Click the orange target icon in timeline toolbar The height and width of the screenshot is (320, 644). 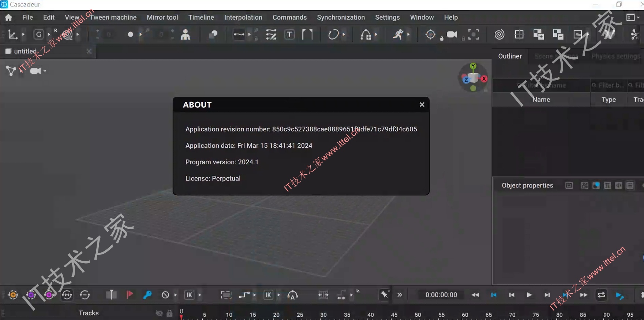pos(13,295)
